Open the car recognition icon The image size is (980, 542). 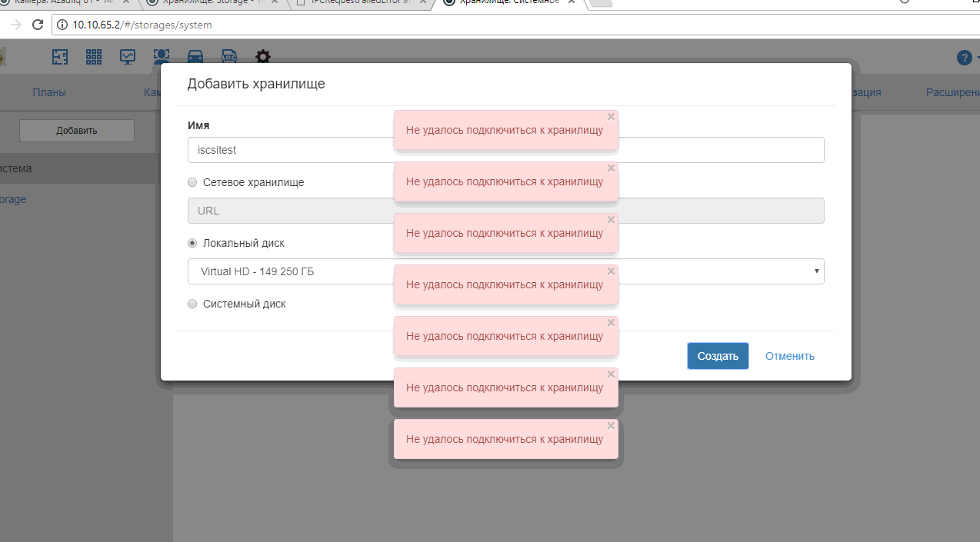pyautogui.click(x=195, y=57)
